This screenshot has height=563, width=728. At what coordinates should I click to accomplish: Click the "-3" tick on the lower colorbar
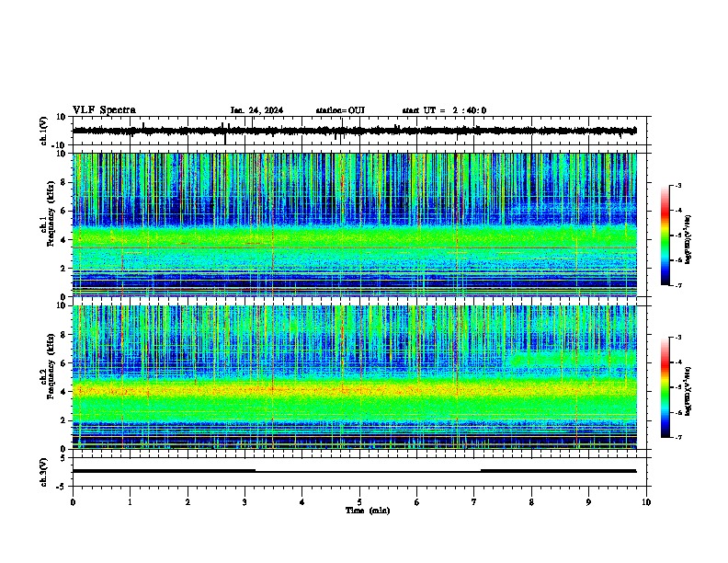point(677,338)
